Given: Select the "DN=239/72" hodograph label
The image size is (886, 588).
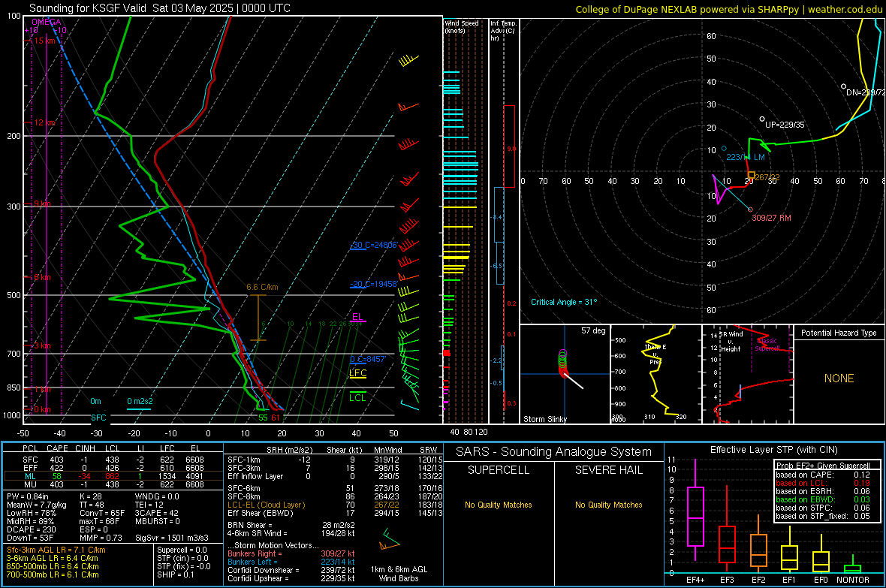Looking at the screenshot, I should pos(866,92).
